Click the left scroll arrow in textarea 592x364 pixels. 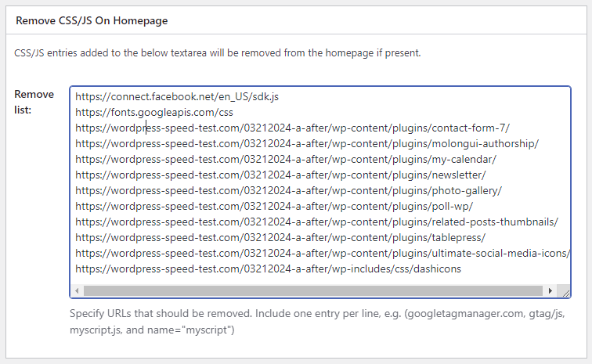coord(77,290)
